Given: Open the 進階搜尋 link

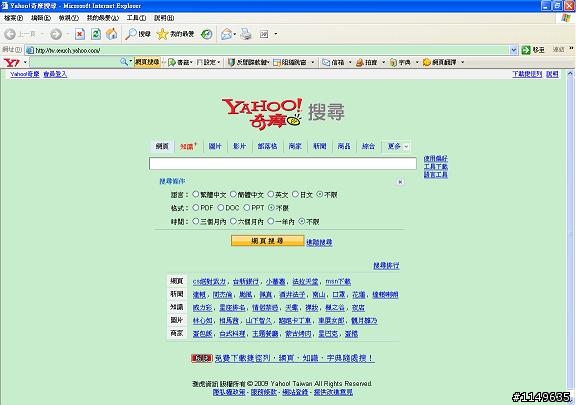Looking at the screenshot, I should click(319, 243).
